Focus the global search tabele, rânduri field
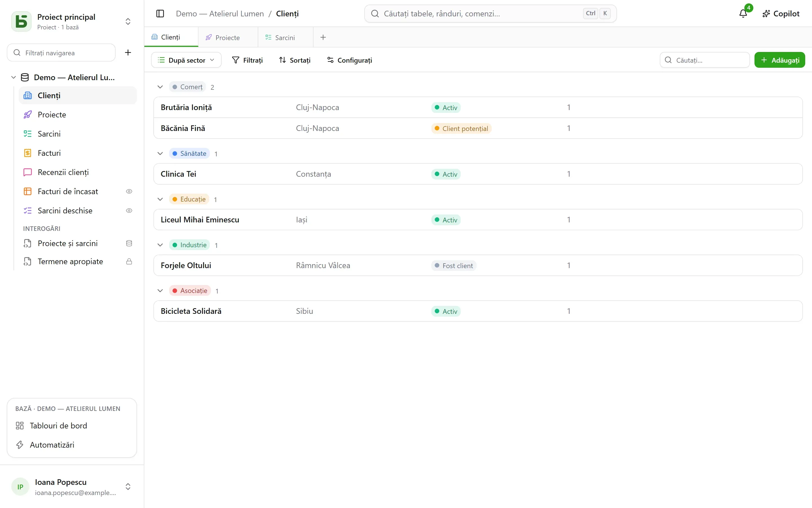Screen dimensions: 812x508 click(x=490, y=14)
